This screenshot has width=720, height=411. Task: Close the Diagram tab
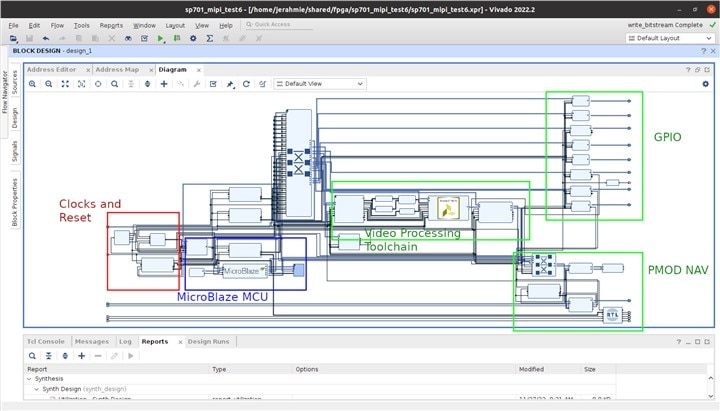(x=199, y=70)
